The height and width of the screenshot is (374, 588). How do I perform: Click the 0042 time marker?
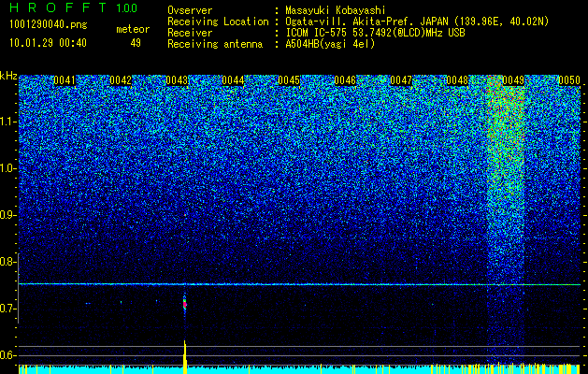coord(121,80)
